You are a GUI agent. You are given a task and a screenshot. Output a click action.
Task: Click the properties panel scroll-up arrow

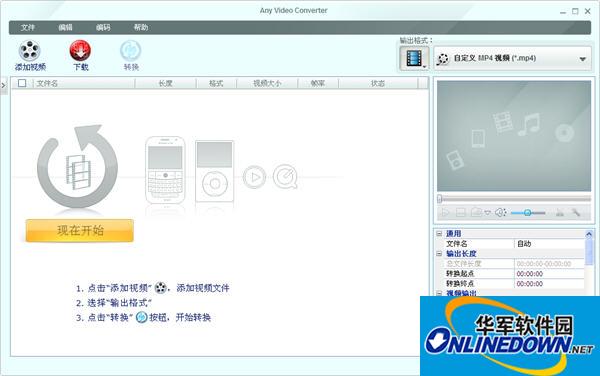pos(589,234)
